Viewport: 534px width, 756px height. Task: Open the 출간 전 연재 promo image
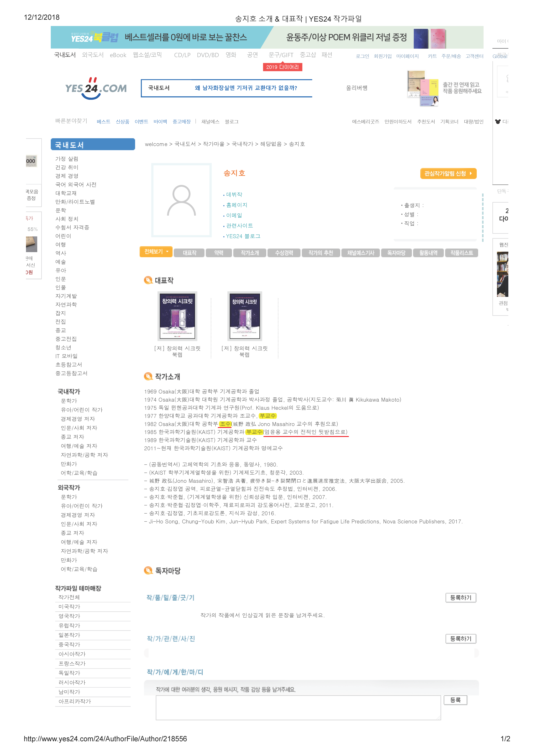444,88
